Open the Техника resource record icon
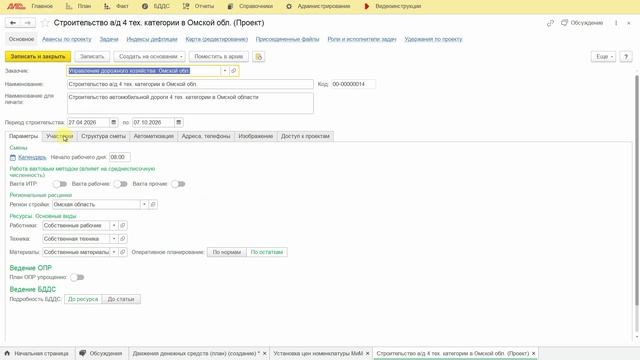This screenshot has height=360, width=640. coord(122,238)
